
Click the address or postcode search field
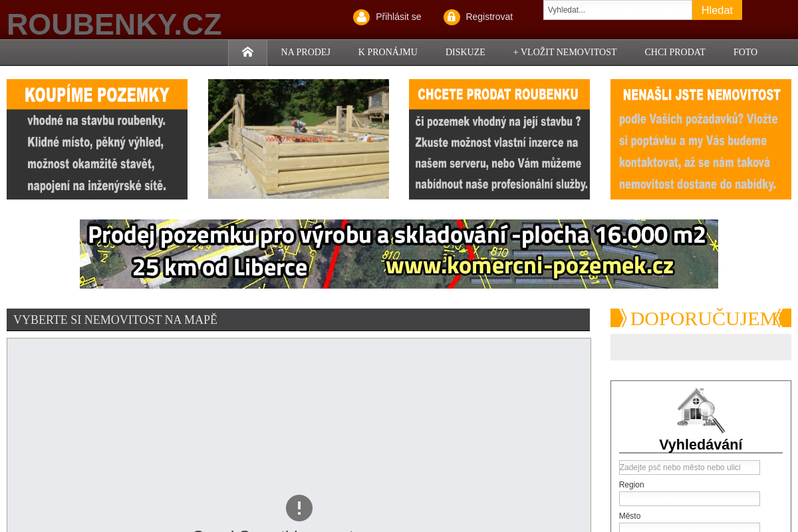(690, 467)
